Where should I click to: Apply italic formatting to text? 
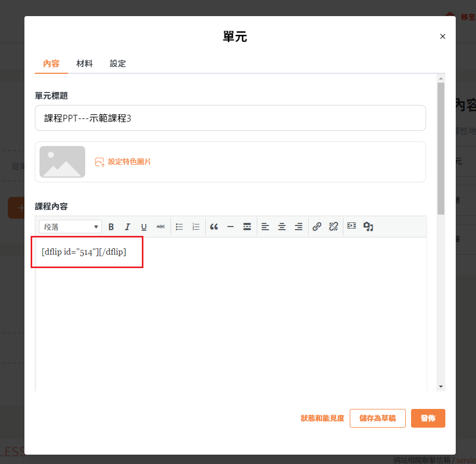(127, 227)
